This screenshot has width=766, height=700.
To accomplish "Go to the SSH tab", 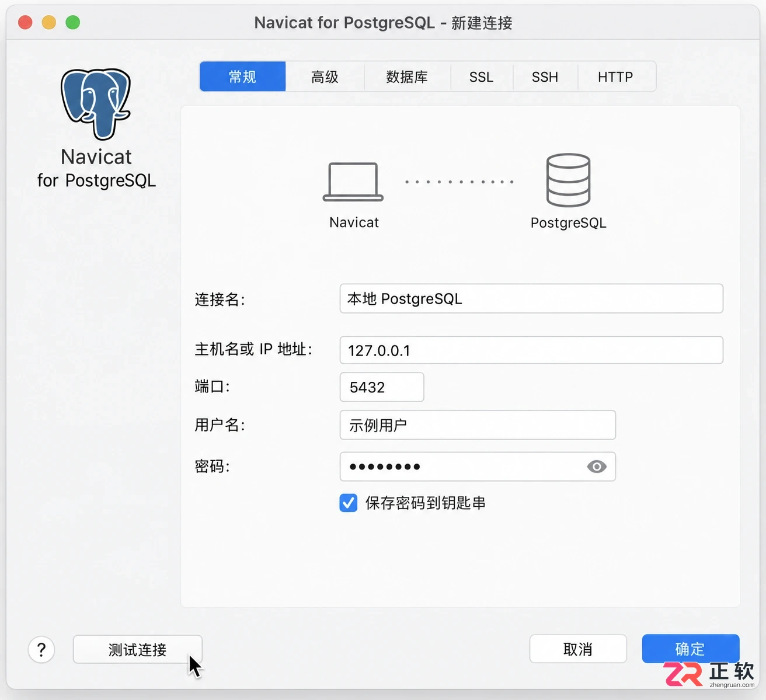I will (545, 76).
